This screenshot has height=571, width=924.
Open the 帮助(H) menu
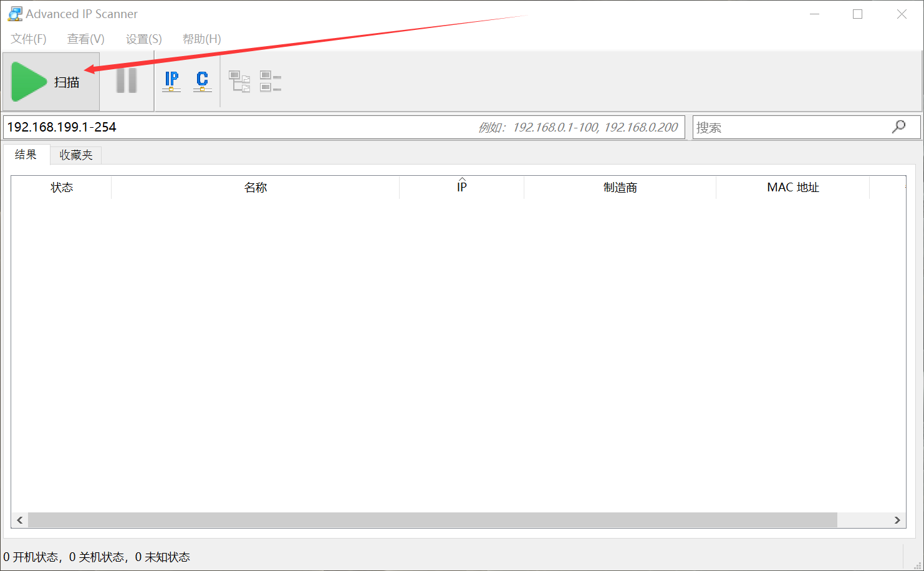click(202, 39)
